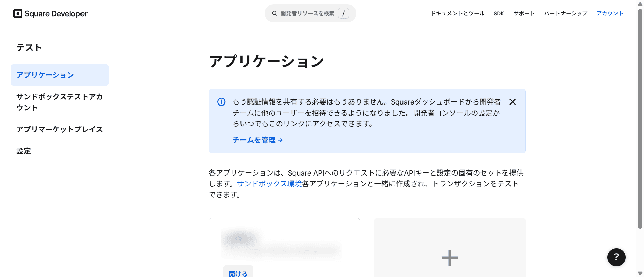Click the search magnifier icon
This screenshot has width=644, height=277.
point(274,13)
